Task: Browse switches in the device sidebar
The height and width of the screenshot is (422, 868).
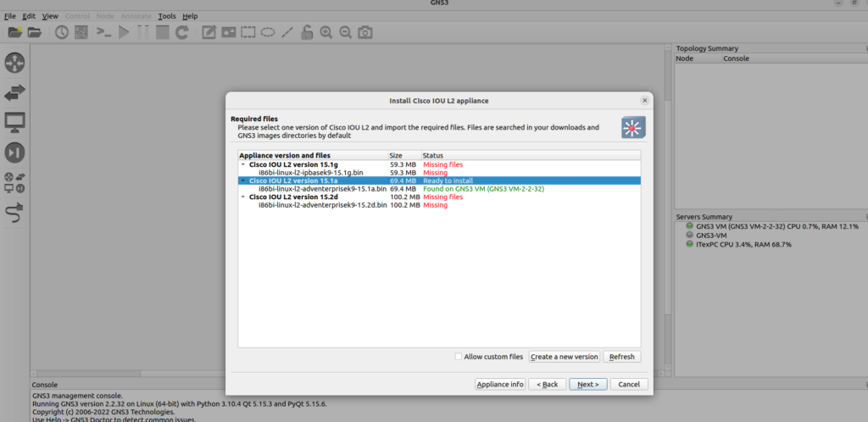Action: (x=15, y=92)
